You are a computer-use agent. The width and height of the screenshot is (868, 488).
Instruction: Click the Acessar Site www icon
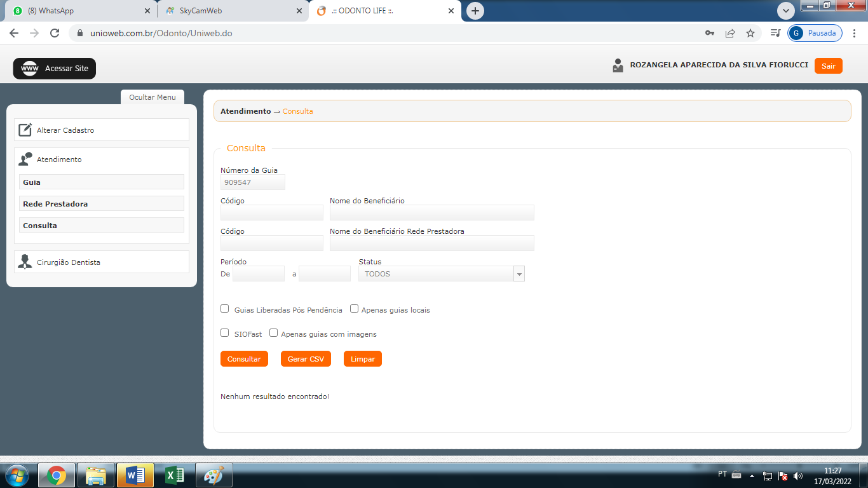[30, 69]
